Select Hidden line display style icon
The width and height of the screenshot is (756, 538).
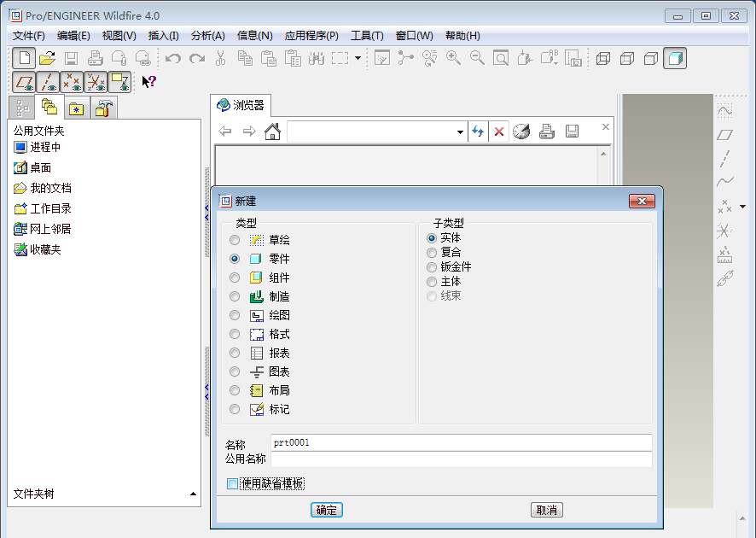click(627, 59)
